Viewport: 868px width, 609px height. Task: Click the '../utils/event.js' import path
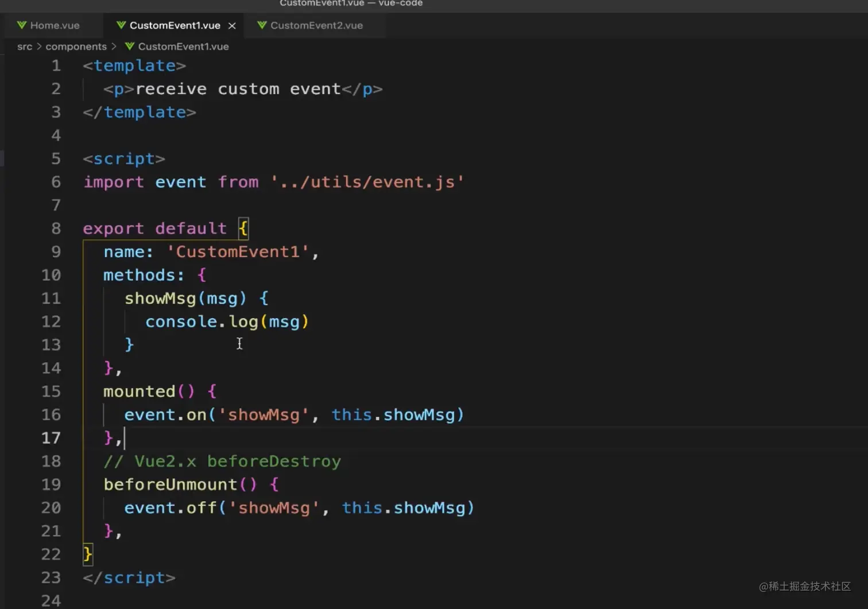[367, 182]
